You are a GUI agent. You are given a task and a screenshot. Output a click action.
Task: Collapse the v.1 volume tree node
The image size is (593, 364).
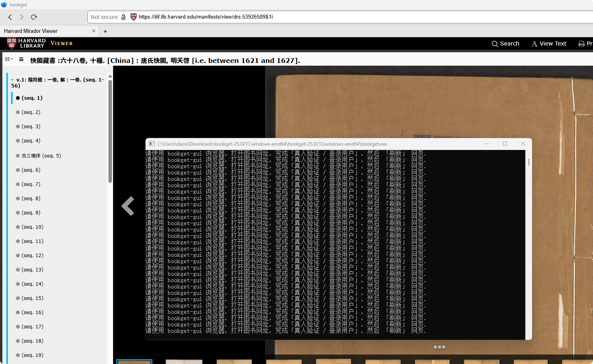click(13, 80)
